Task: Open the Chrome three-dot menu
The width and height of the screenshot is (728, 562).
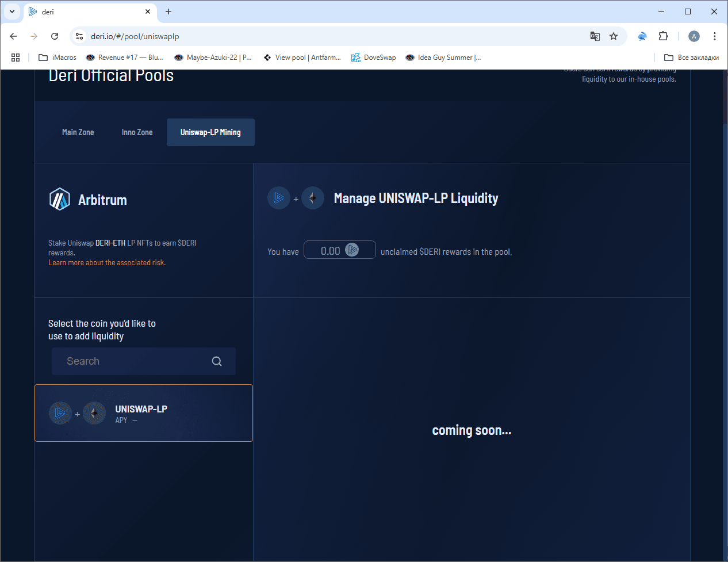Action: pyautogui.click(x=715, y=36)
